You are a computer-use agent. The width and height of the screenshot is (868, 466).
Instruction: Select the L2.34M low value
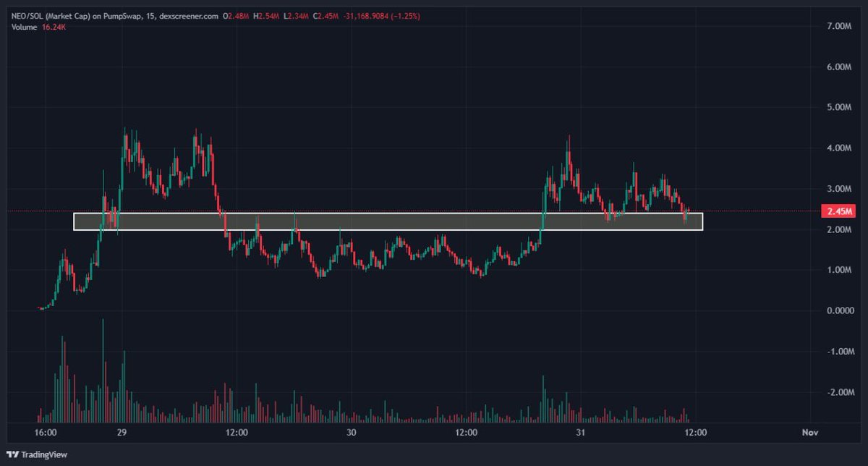coord(297,15)
